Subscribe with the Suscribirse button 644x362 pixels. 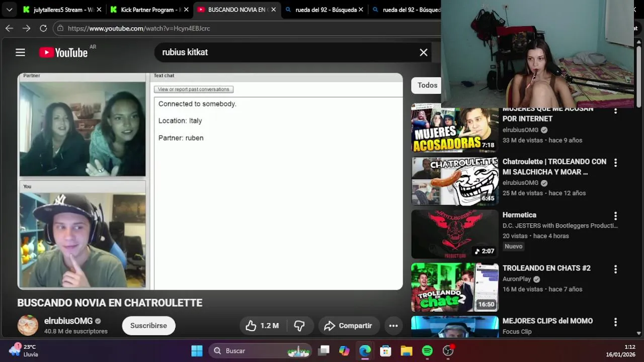click(x=148, y=326)
